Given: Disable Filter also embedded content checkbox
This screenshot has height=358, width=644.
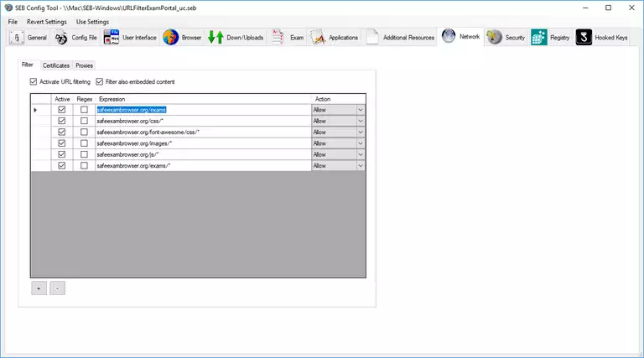Looking at the screenshot, I should pyautogui.click(x=100, y=82).
